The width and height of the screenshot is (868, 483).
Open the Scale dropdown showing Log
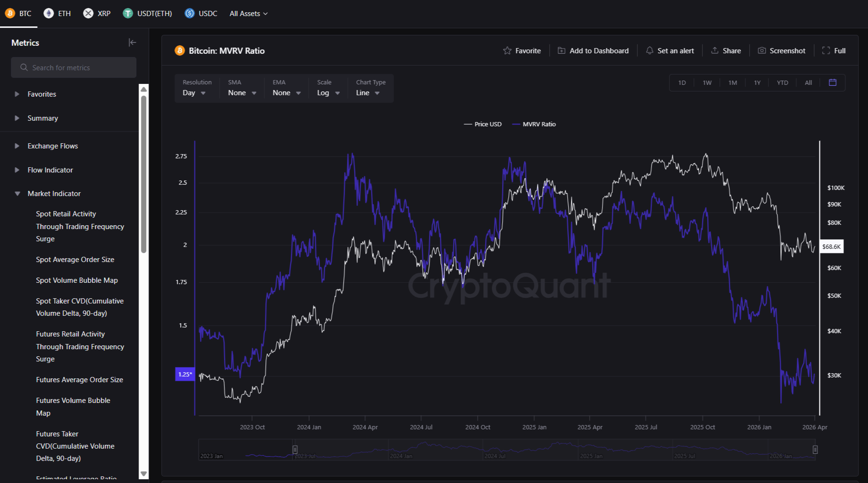coord(328,92)
